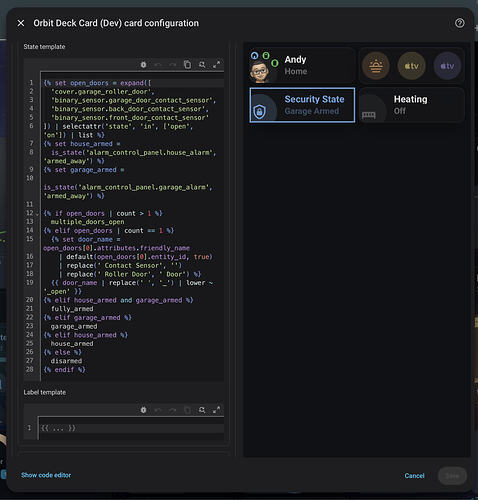Open find/replace in Label template editor
The width and height of the screenshot is (478, 500).
click(x=202, y=410)
